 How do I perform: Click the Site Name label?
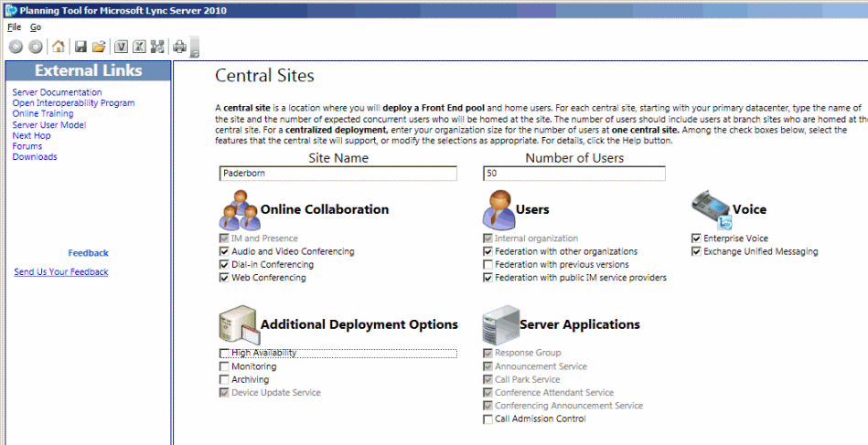point(338,158)
